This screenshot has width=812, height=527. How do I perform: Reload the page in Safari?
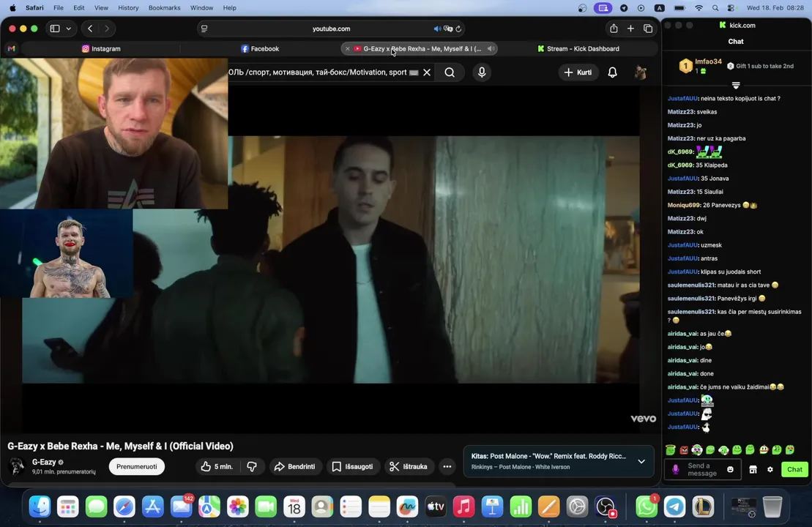pos(458,29)
